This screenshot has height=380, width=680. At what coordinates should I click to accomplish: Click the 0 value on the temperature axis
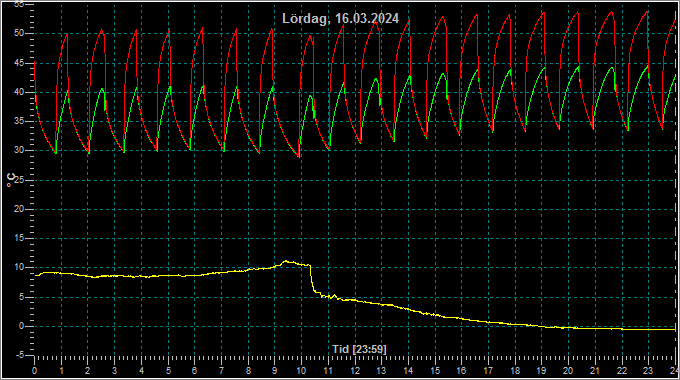[x=21, y=326]
